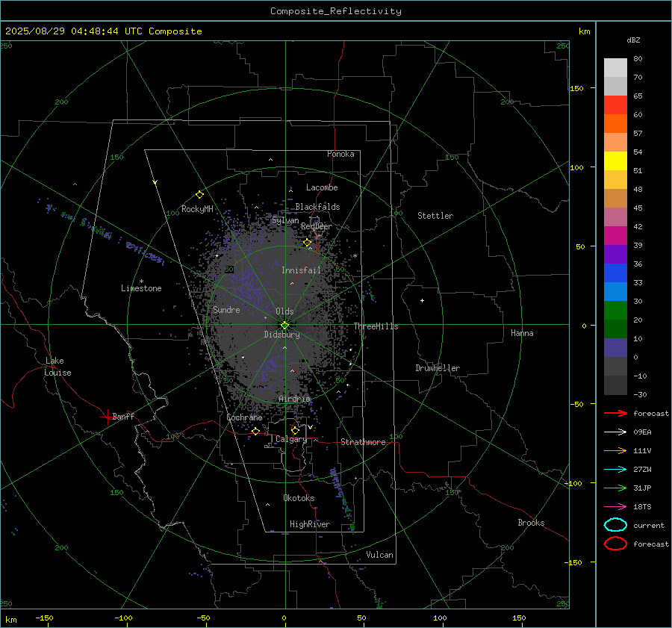
Task: Click the boxed 50 range ring label
Action: 229,270
